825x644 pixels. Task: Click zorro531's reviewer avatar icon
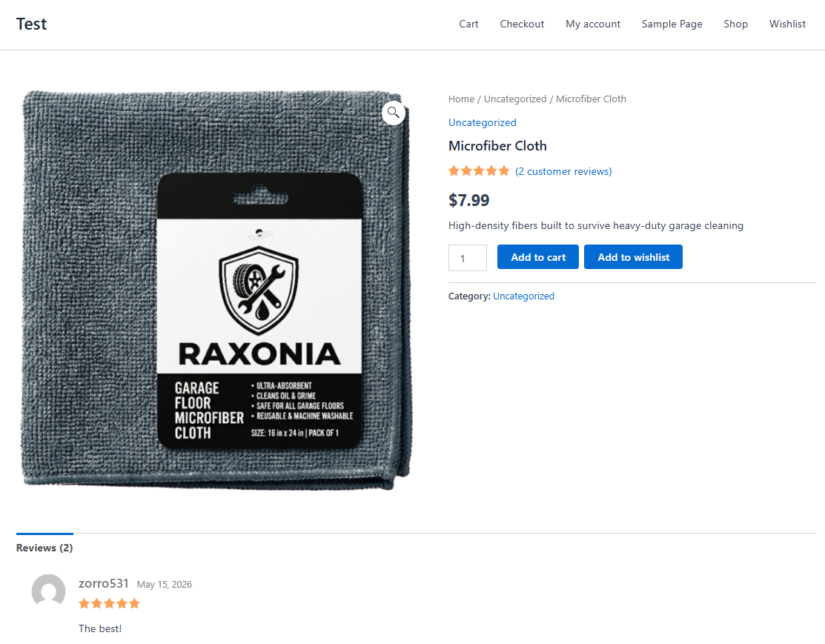[48, 591]
